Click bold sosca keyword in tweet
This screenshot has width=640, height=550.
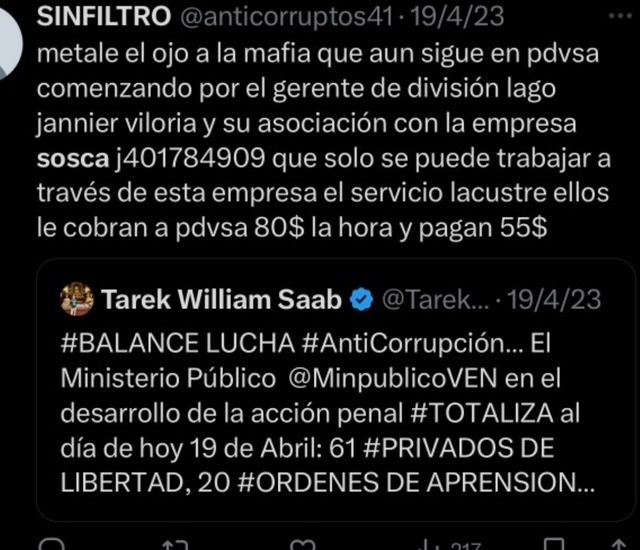(x=73, y=159)
